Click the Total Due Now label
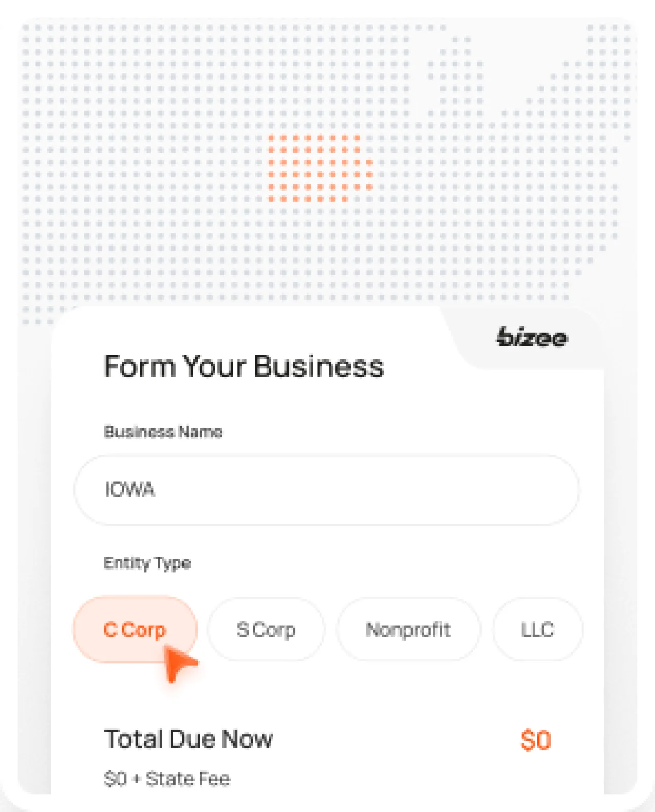655x812 pixels. [x=188, y=738]
